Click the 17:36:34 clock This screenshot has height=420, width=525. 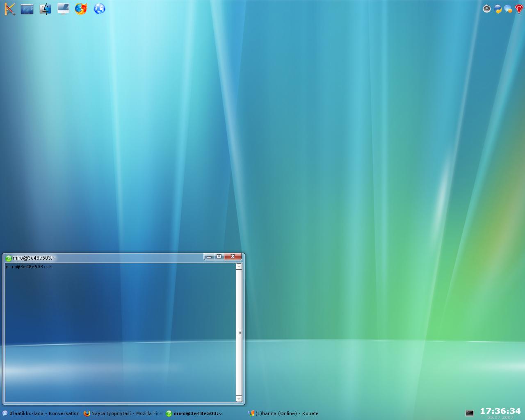(x=500, y=411)
